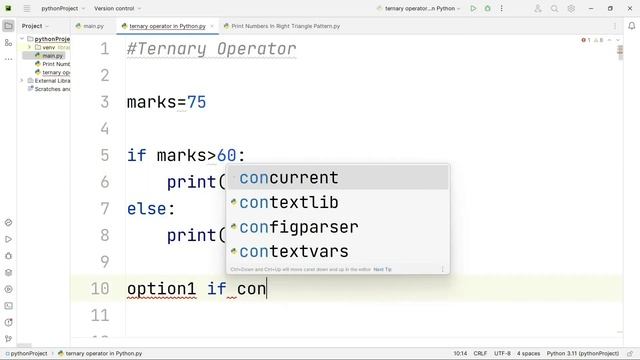Open the main hamburger menu
The width and height of the screenshot is (640, 360).
27,8
